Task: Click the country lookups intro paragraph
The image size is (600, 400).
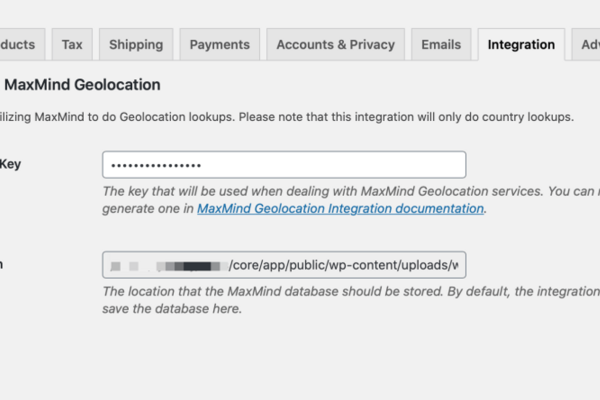Action: coord(287,117)
